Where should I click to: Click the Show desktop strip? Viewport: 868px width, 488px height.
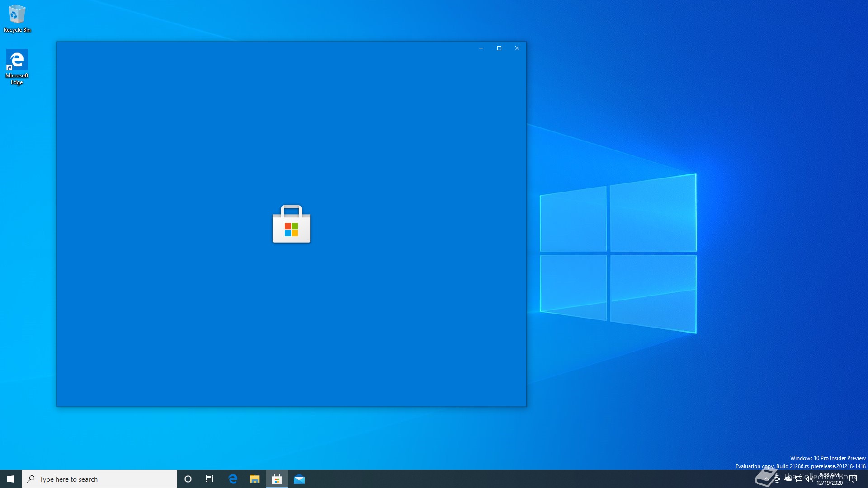coord(866,479)
